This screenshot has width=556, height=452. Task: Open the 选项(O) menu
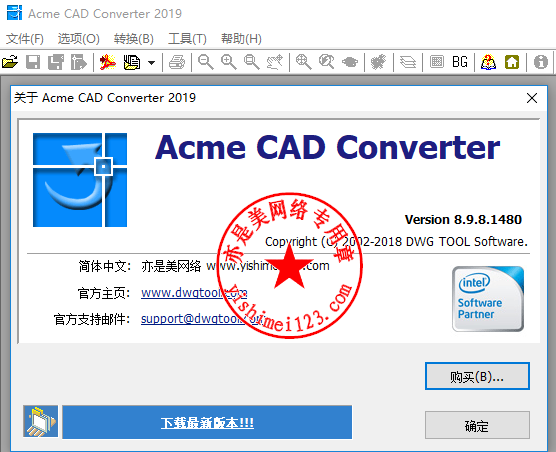[x=79, y=38]
